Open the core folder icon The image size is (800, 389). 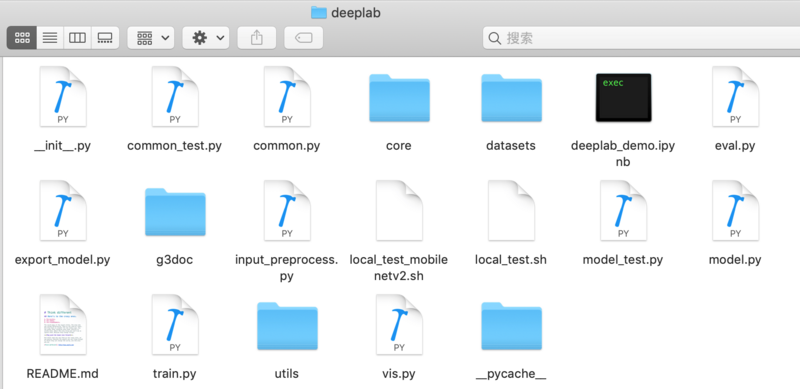click(399, 98)
